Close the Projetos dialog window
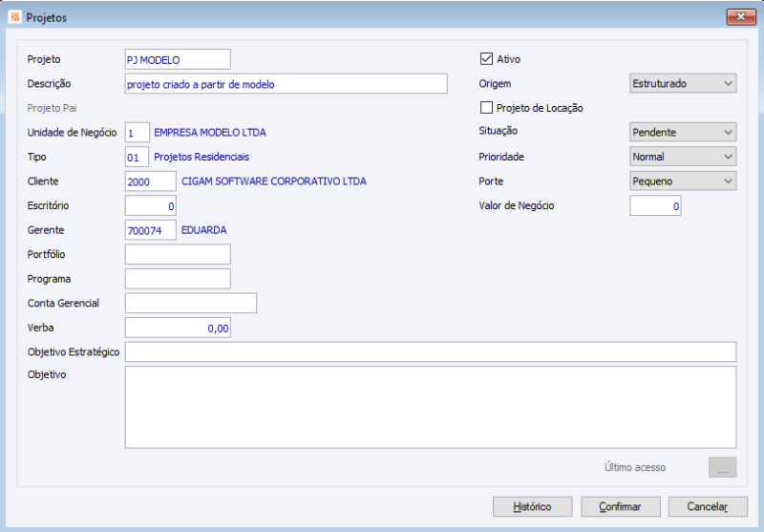 [741, 16]
